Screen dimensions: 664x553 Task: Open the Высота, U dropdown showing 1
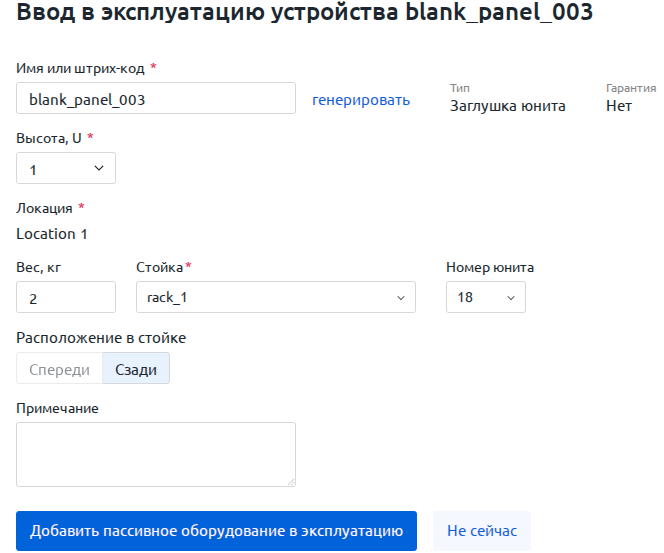click(x=66, y=168)
